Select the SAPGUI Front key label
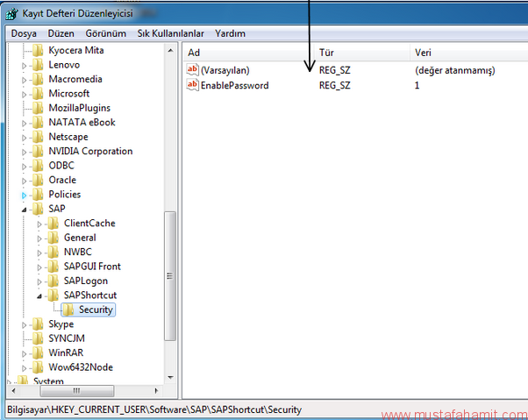 92,267
